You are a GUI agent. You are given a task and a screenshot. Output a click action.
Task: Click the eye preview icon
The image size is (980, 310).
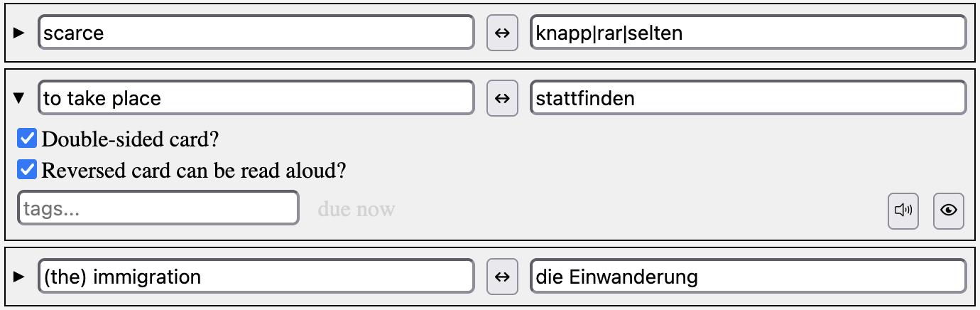(948, 210)
